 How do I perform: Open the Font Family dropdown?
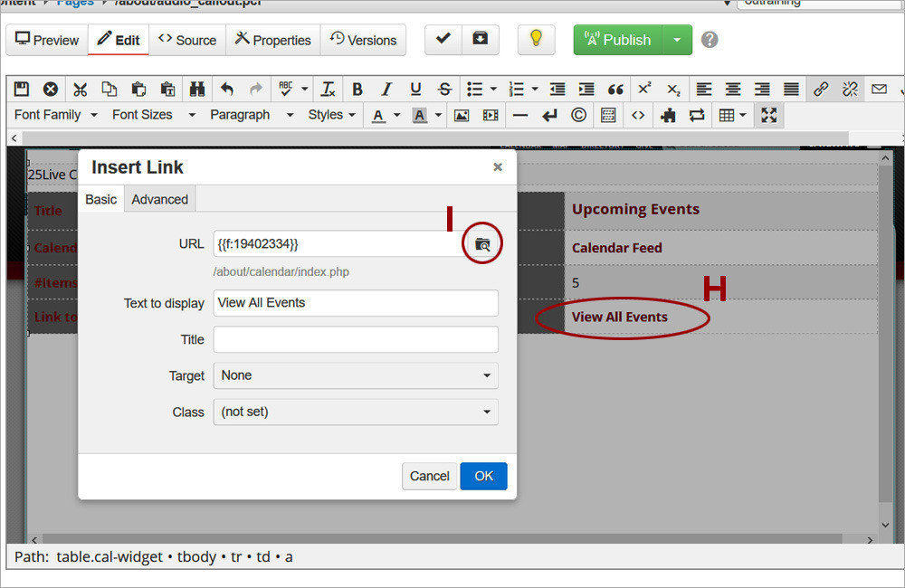[x=55, y=115]
